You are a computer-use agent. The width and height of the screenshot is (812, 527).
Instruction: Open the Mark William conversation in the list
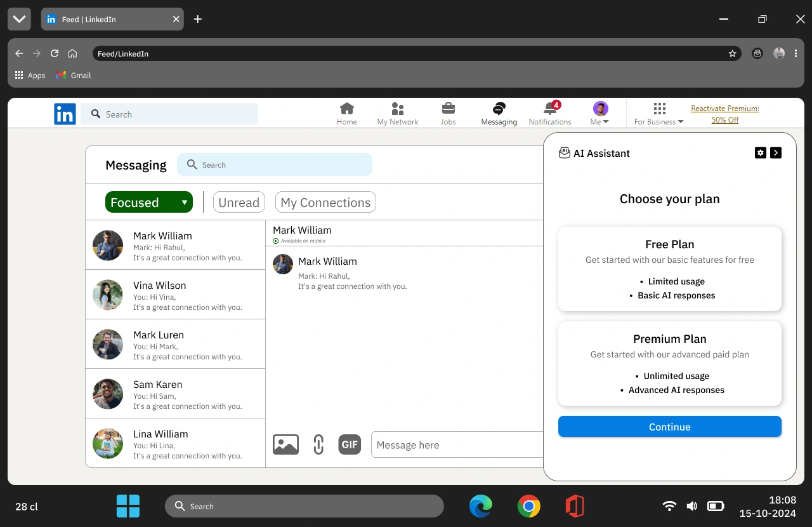coord(175,245)
